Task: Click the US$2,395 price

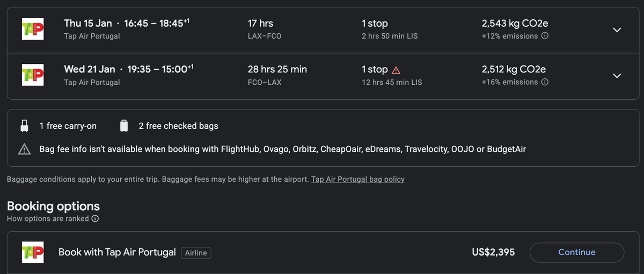Action: [x=493, y=252]
